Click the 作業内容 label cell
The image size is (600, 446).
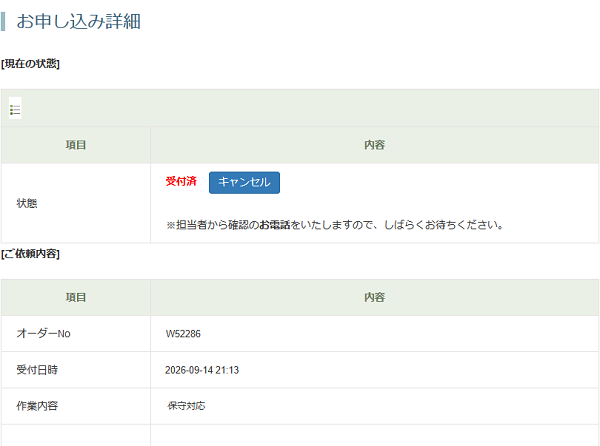coord(76,406)
